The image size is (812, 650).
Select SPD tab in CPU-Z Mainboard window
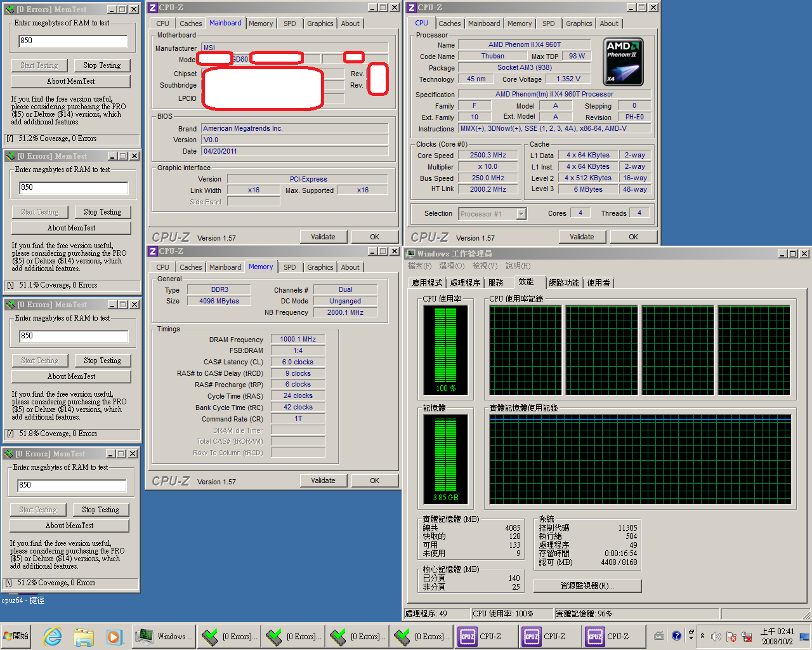click(x=290, y=23)
